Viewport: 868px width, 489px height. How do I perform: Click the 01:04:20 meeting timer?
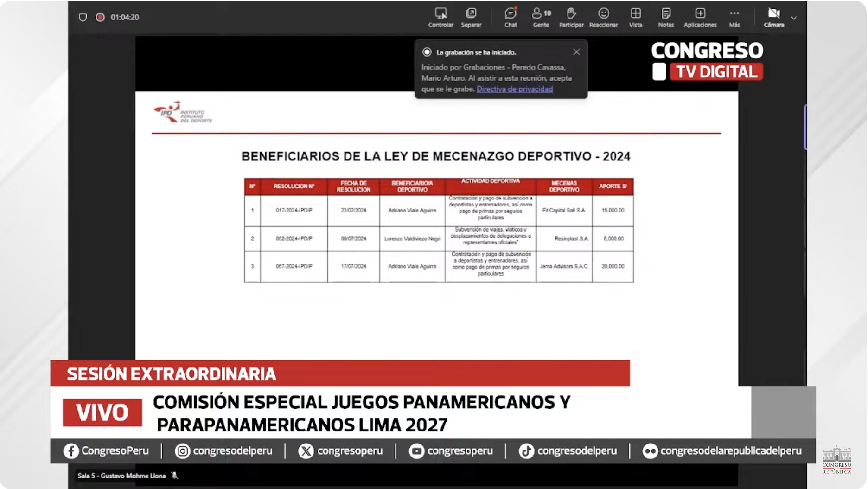point(125,17)
